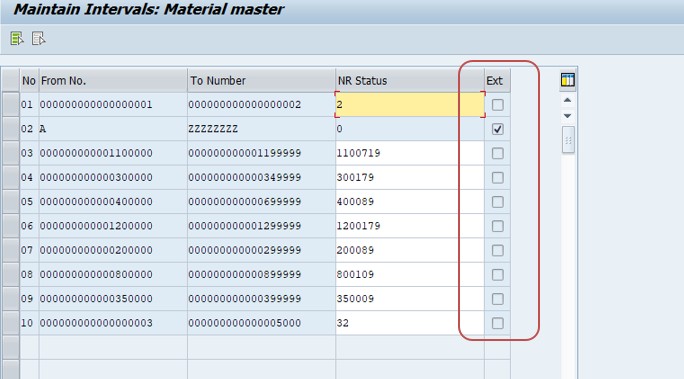The height and width of the screenshot is (379, 684).
Task: Mark the Ext checkbox for row 06
Action: click(497, 226)
